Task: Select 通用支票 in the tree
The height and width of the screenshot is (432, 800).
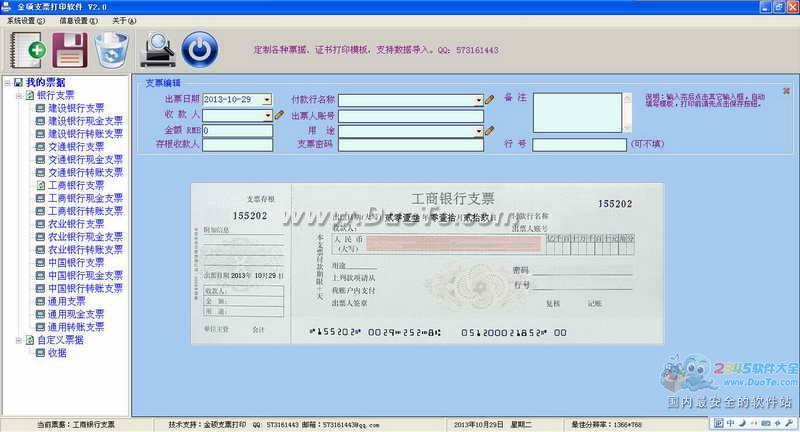Action: (x=66, y=301)
